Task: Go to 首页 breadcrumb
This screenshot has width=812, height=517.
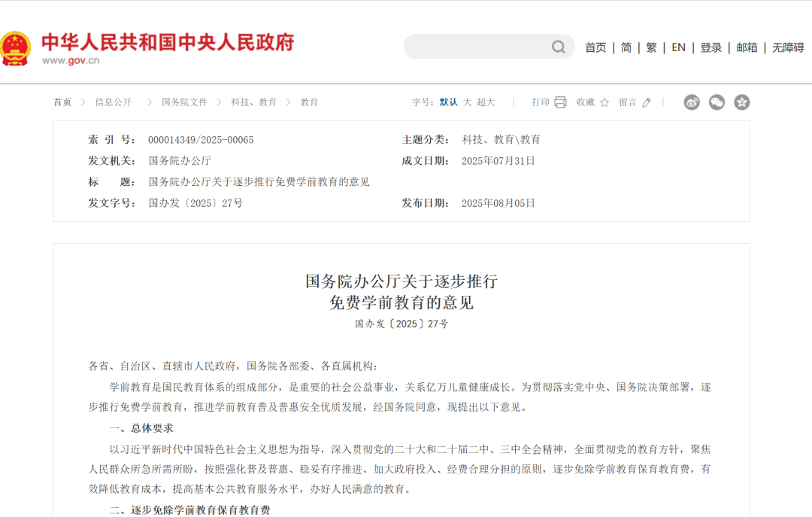Action: [62, 102]
